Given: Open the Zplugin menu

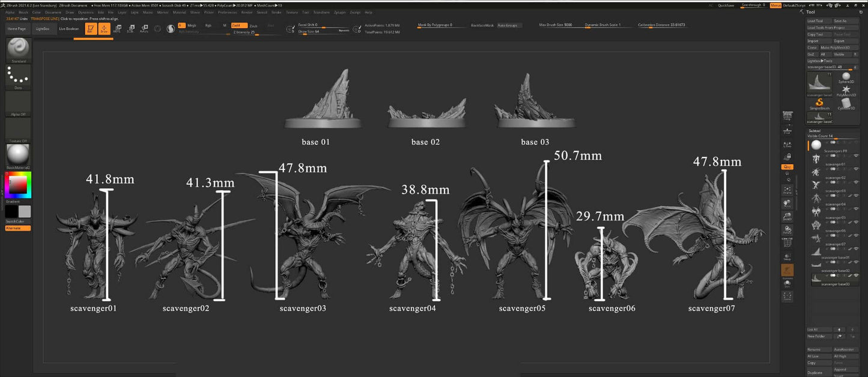Looking at the screenshot, I should coord(340,12).
